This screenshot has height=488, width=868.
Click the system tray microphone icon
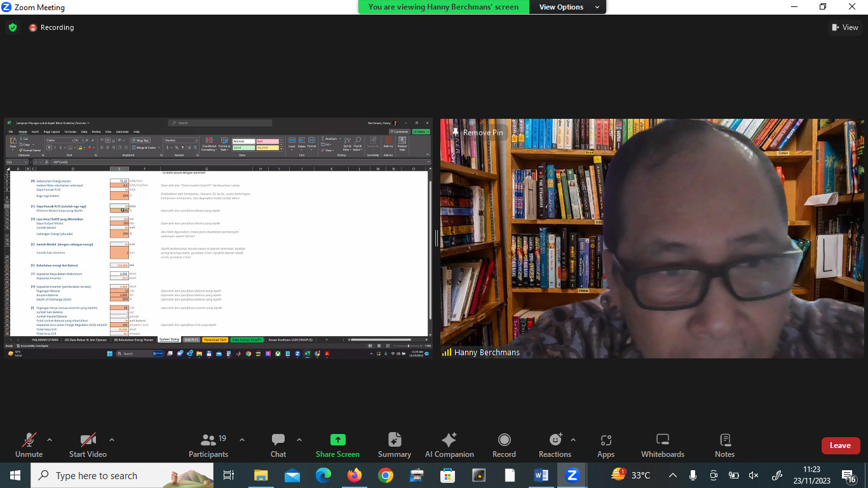coord(693,475)
